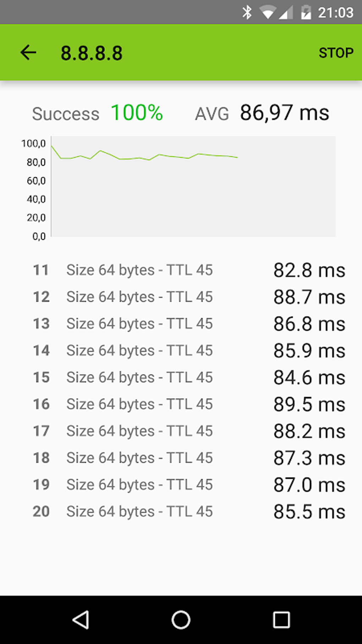Screen dimensions: 362x644
Task: Open recent apps square button
Action: click(x=281, y=620)
